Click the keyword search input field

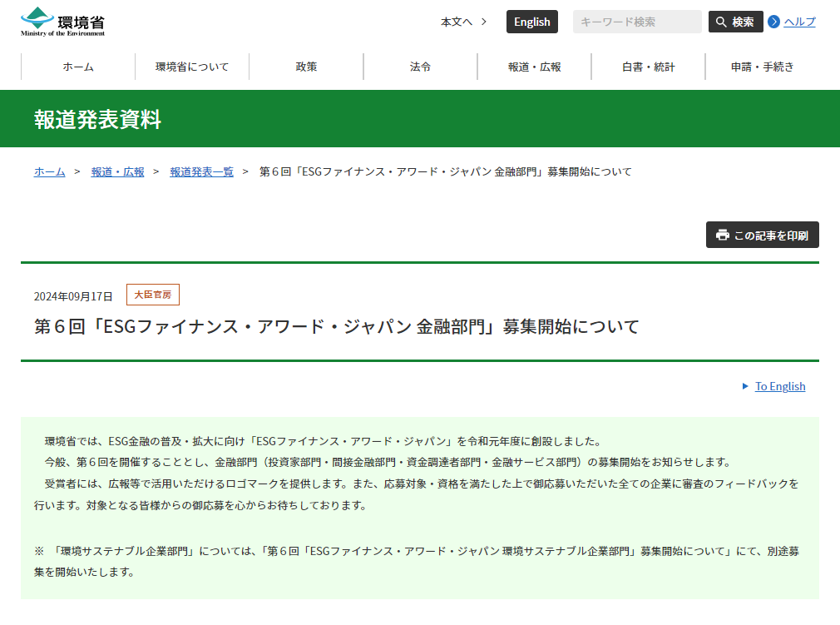[637, 22]
